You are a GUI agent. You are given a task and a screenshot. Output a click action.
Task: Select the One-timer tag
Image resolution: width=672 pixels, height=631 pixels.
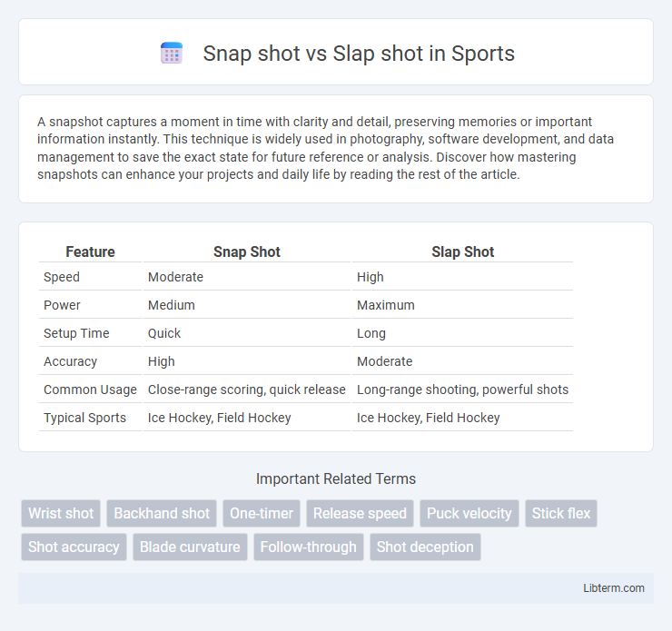point(262,513)
